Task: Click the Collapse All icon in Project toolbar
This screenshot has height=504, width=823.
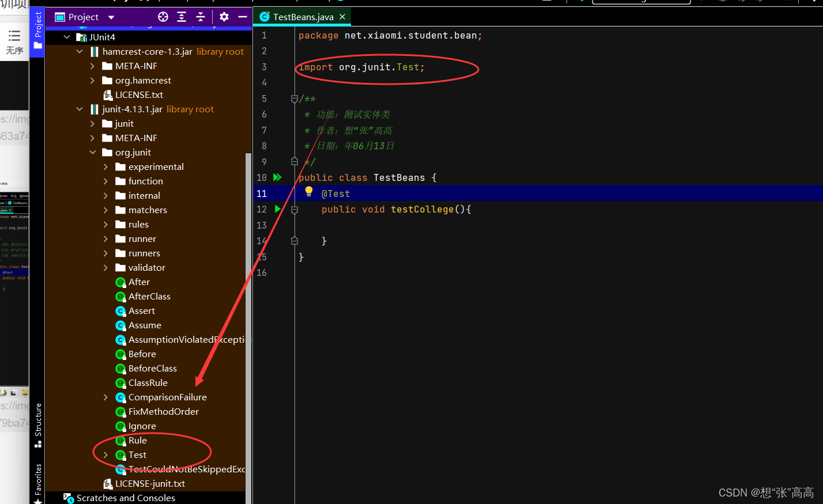Action: click(x=200, y=17)
